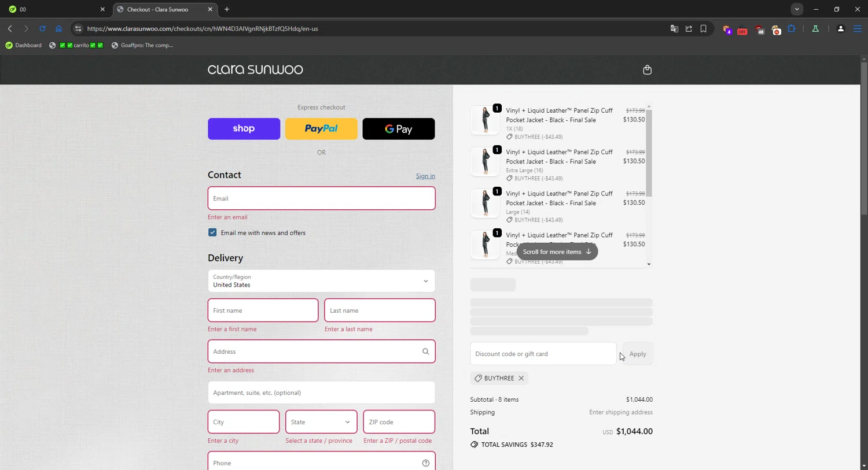Reload the checkout page
This screenshot has width=868, height=470.
[x=42, y=28]
